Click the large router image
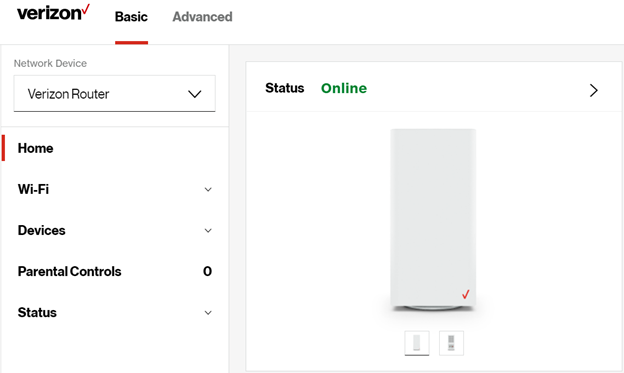This screenshot has height=373, width=624. click(433, 220)
